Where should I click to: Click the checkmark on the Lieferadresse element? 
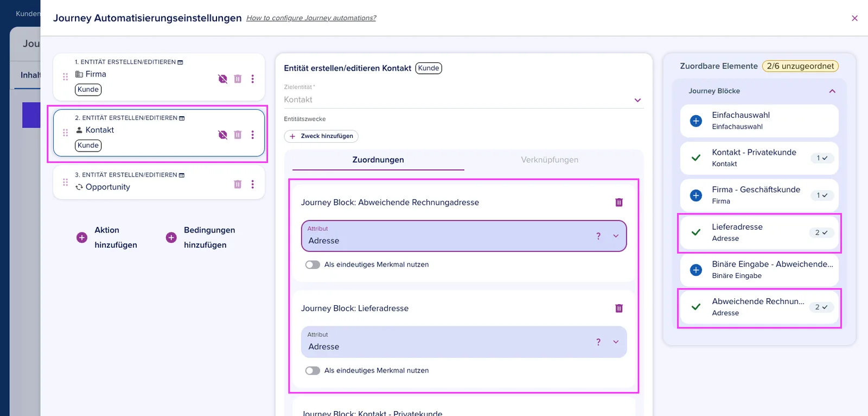coord(696,232)
